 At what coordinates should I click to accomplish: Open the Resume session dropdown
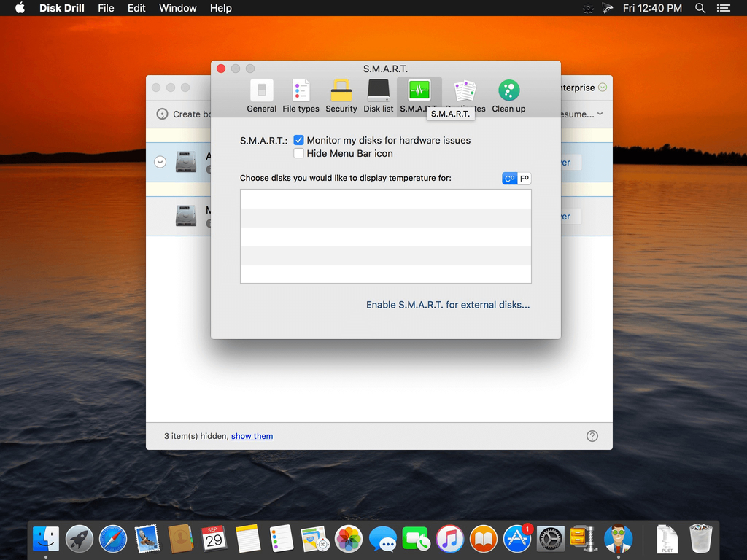(x=600, y=114)
